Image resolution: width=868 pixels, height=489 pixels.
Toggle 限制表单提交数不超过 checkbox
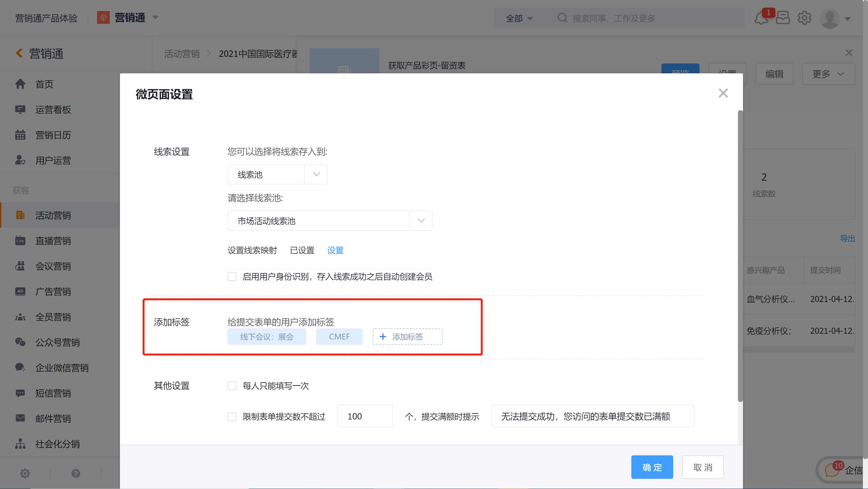click(232, 417)
